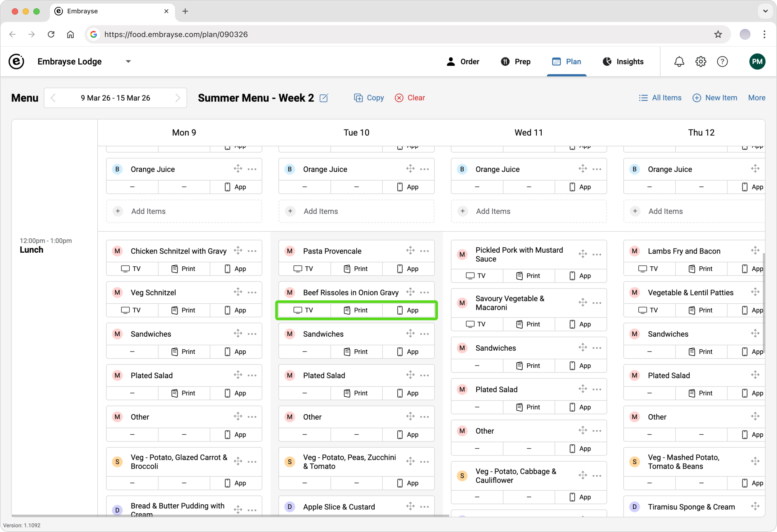
Task: Click the move handle on Veg Schnitzel
Action: pos(238,292)
